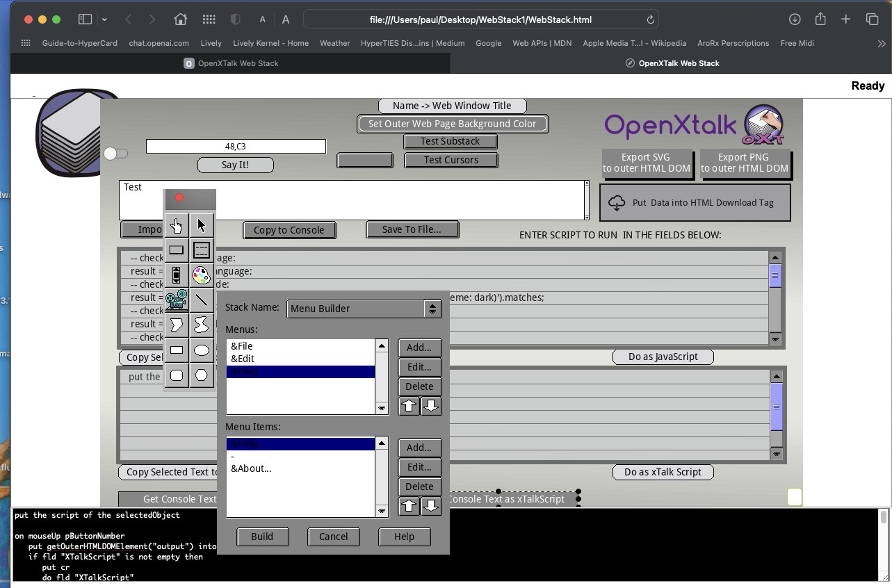892x588 pixels.
Task: Click the Do as xTalk Script button
Action: tap(663, 472)
